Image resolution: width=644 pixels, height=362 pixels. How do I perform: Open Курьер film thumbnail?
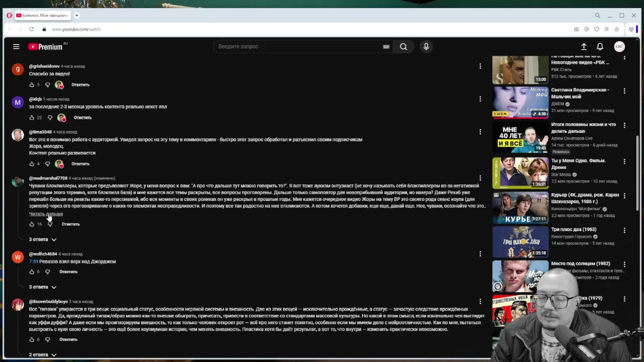click(x=520, y=207)
